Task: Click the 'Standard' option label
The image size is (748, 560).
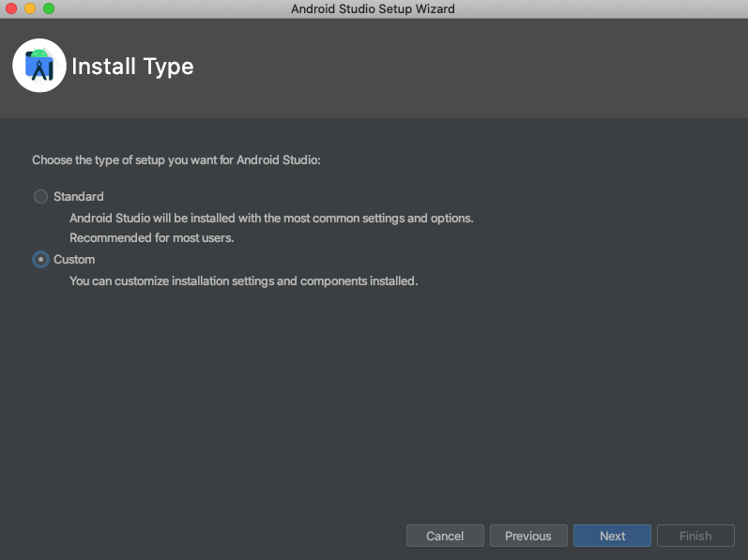Action: tap(78, 196)
